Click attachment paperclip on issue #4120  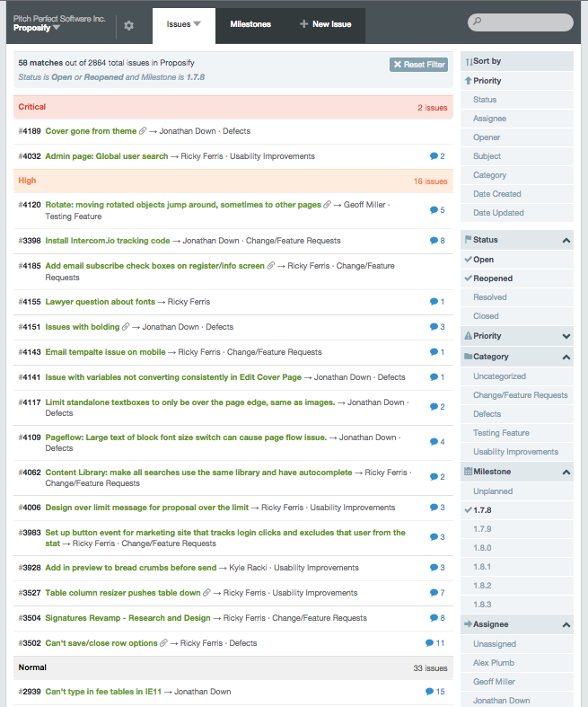coord(328,205)
